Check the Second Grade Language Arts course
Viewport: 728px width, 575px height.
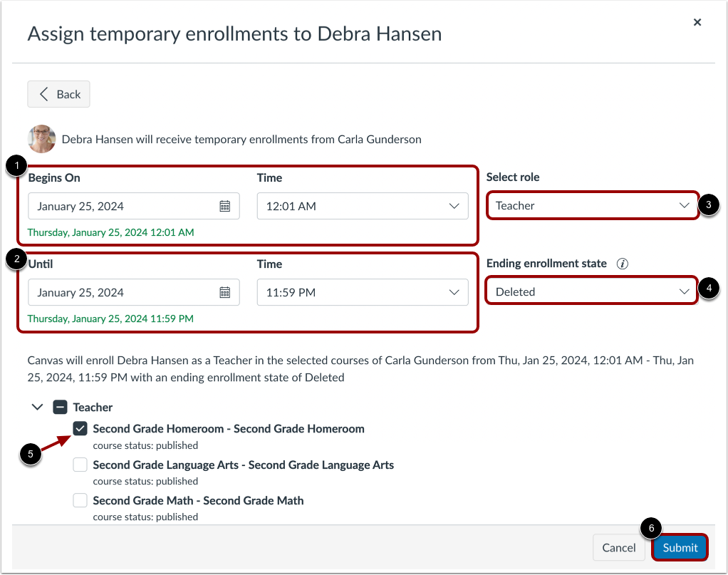(80, 464)
